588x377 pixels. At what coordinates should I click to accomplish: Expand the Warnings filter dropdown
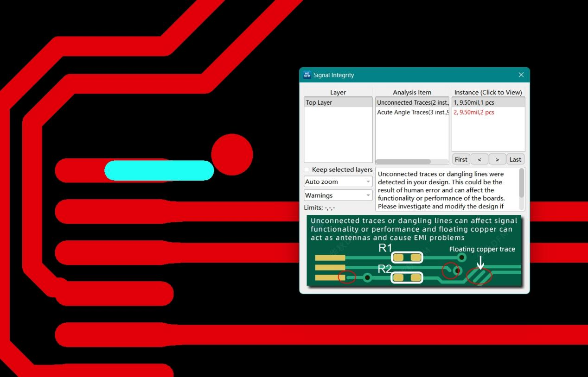click(x=338, y=195)
